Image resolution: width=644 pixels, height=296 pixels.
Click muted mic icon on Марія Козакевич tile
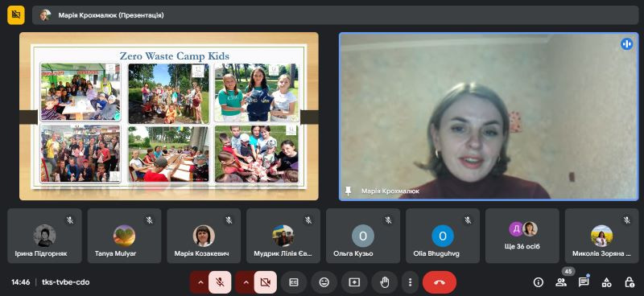pos(229,220)
